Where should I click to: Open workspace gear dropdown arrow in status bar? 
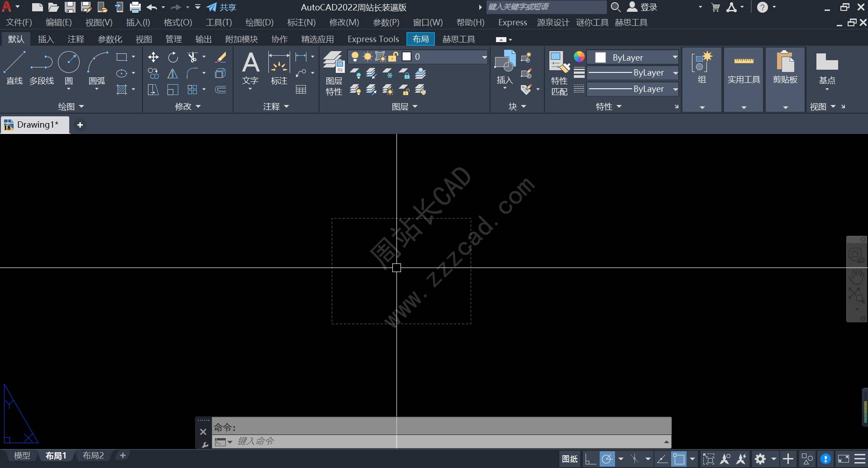pyautogui.click(x=773, y=459)
